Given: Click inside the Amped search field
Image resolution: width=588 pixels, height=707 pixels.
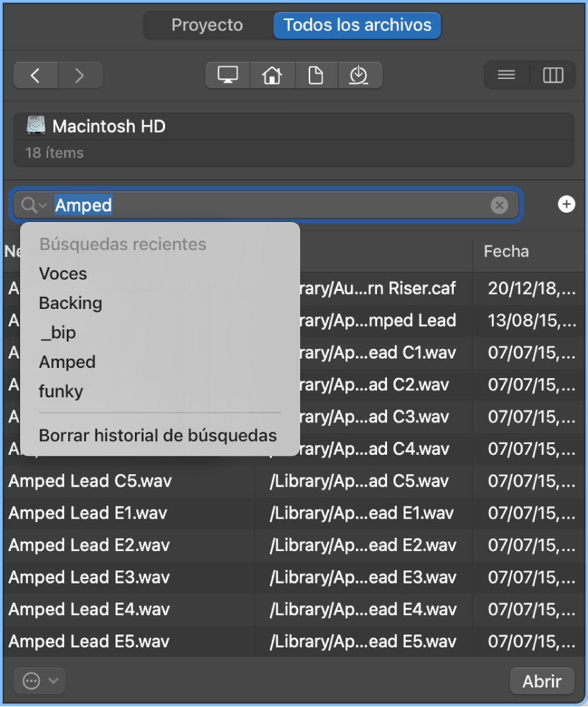Looking at the screenshot, I should (287, 205).
